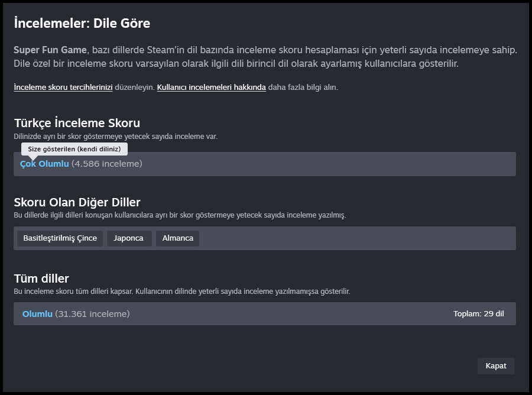This screenshot has height=395, width=532.
Task: Select the Basitleştirilmiş Çince language button
Action: pos(60,238)
